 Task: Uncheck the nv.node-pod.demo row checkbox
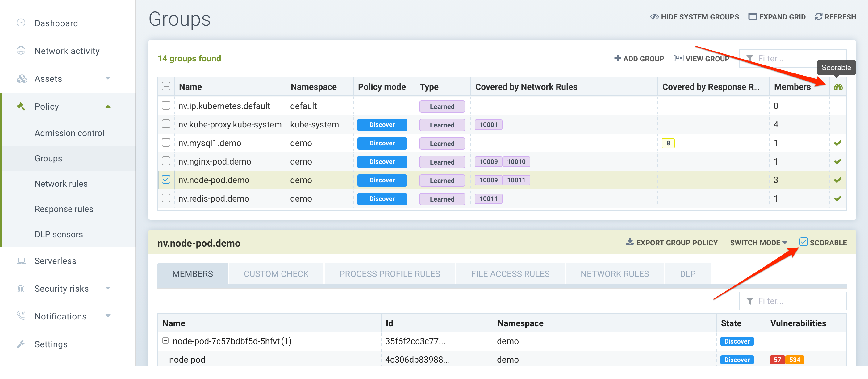tap(166, 180)
